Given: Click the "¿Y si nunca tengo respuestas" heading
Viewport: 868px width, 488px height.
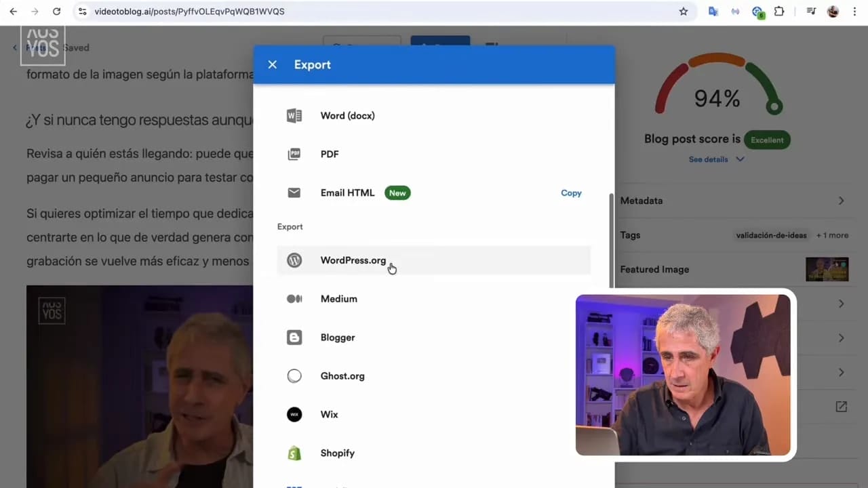Looking at the screenshot, I should point(139,120).
